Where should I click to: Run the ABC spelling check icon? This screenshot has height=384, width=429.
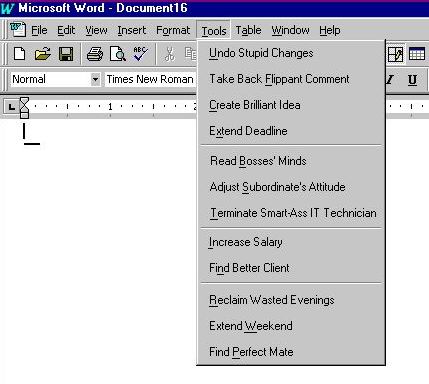point(141,54)
